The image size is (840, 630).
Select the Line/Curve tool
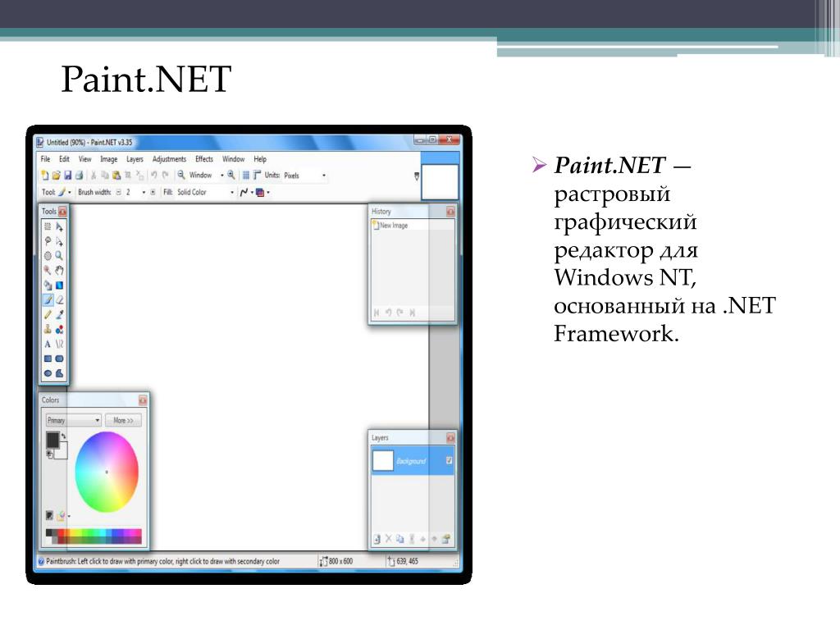(59, 344)
